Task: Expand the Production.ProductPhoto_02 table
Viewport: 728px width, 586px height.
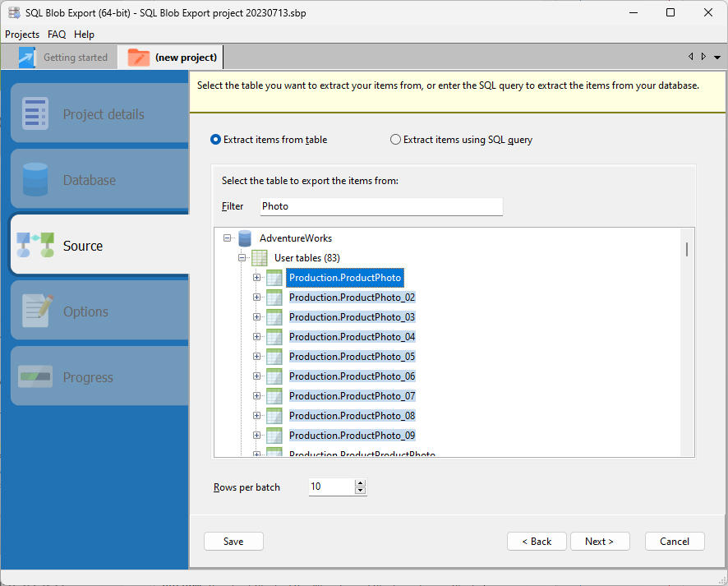Action: (x=256, y=297)
